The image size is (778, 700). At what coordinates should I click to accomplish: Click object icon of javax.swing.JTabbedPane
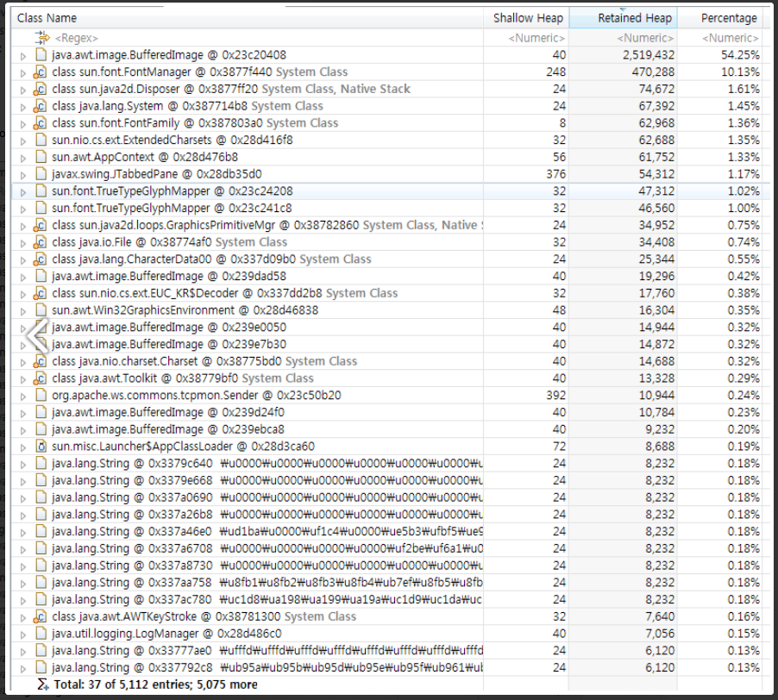pos(41,174)
